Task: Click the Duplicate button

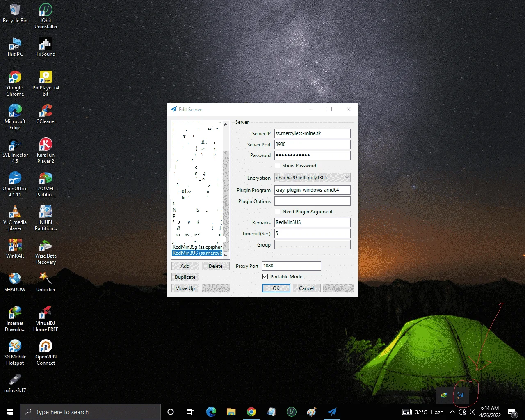Action: pyautogui.click(x=185, y=277)
